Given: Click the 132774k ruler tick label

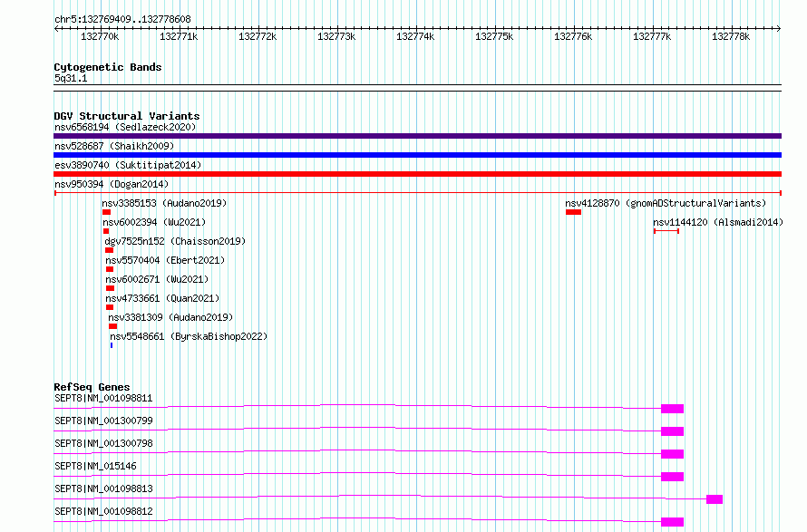Looking at the screenshot, I should point(415,37).
